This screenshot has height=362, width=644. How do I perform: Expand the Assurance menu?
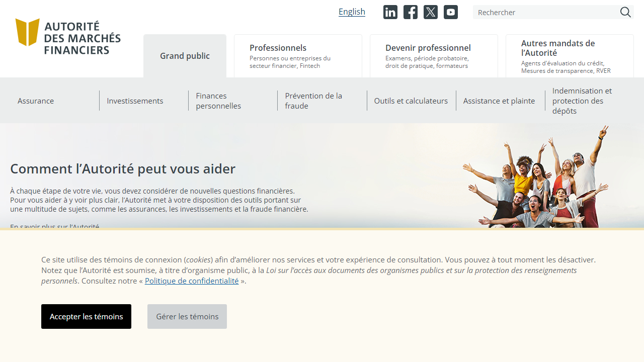pos(36,101)
